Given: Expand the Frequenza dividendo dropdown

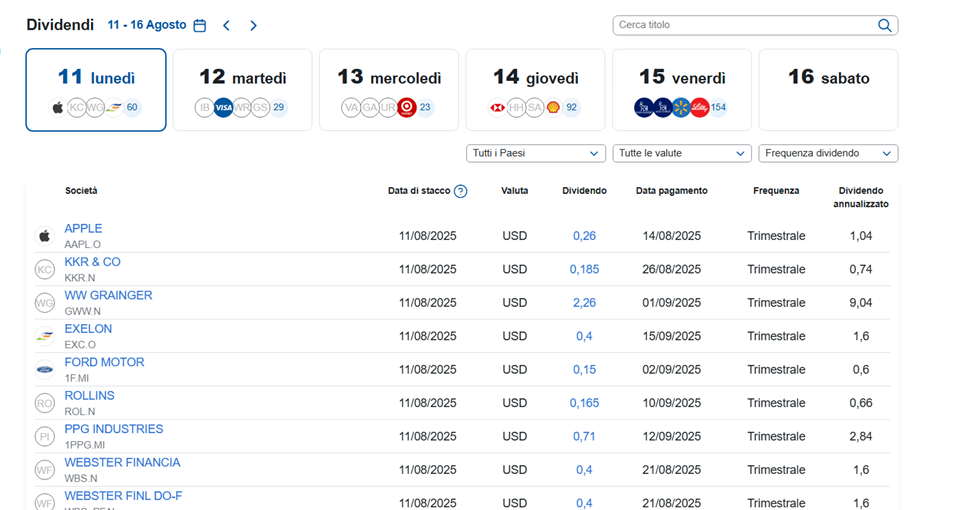Looking at the screenshot, I should click(x=828, y=153).
